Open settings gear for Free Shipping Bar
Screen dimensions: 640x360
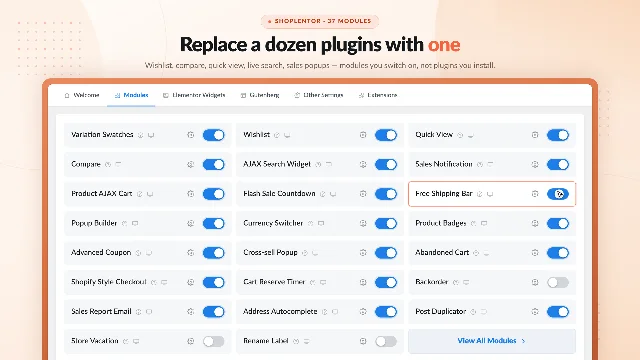click(535, 194)
